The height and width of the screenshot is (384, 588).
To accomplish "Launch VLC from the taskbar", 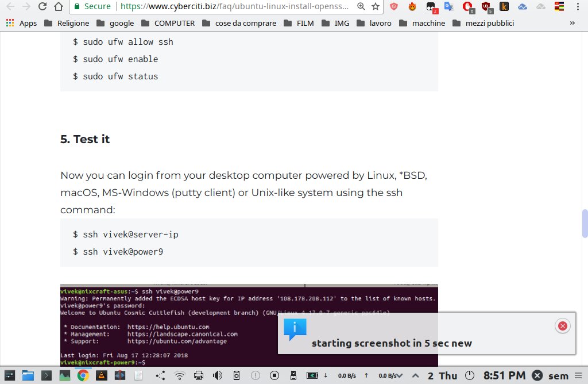I will point(101,375).
